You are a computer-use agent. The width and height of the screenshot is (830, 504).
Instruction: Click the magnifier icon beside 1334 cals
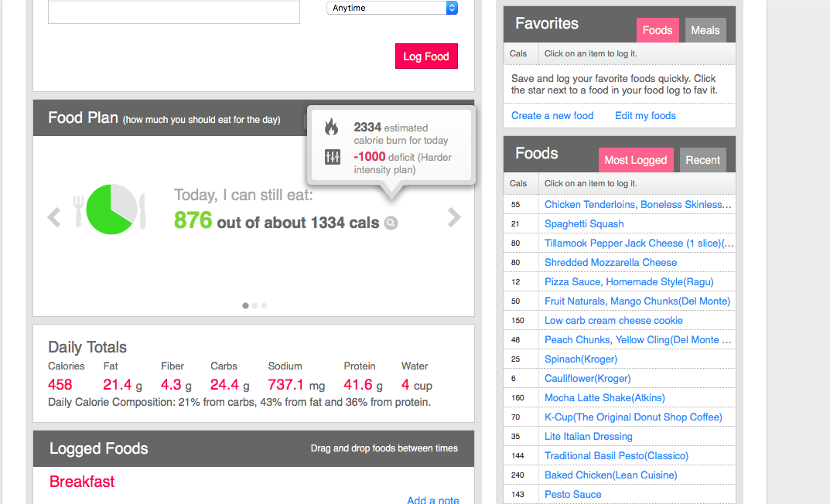point(391,223)
